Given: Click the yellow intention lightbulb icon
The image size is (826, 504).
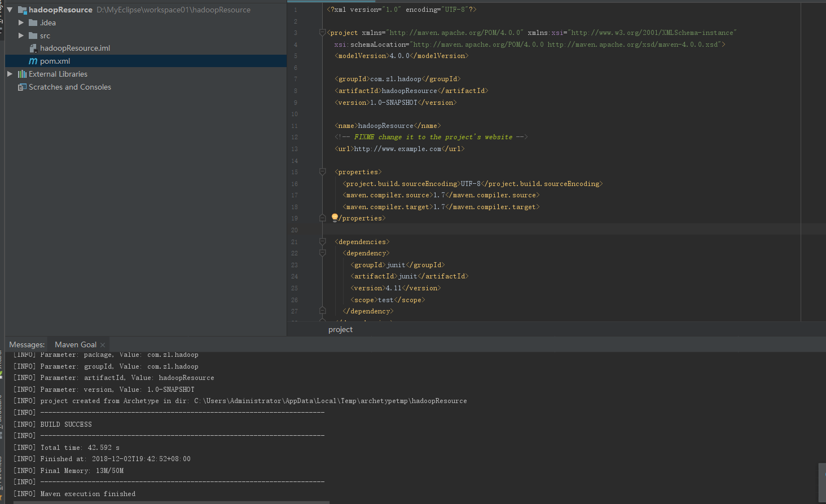Looking at the screenshot, I should (x=335, y=217).
